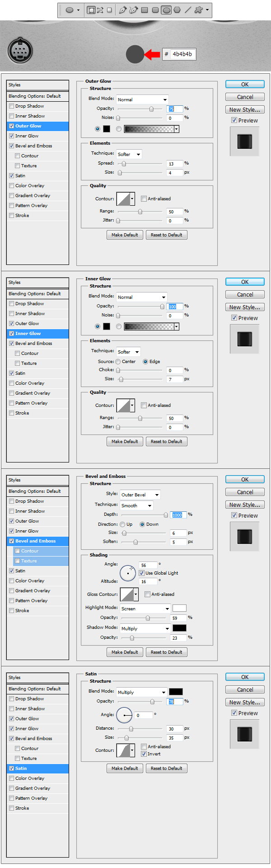This screenshot has width=271, height=868.
Task: Click the black Satin color swatch
Action: point(176,692)
